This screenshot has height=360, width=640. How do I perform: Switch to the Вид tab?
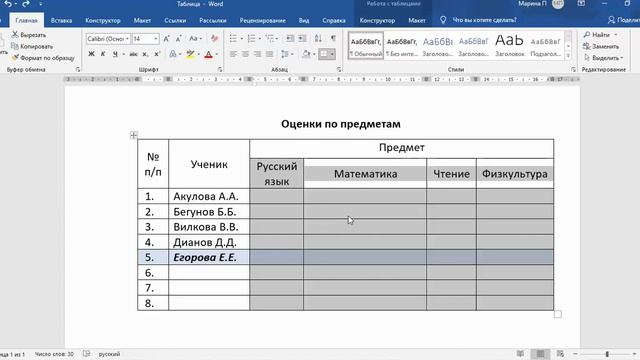pos(304,20)
